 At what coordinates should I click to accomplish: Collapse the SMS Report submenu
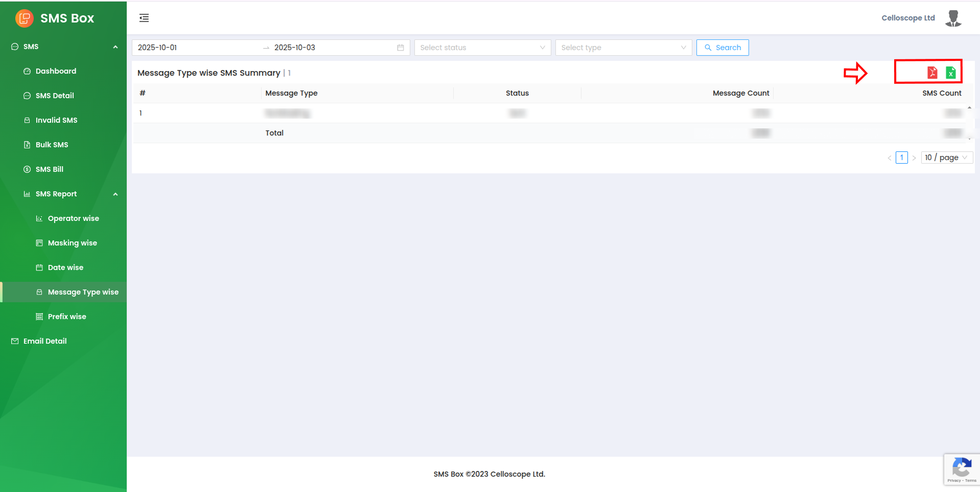click(x=115, y=194)
